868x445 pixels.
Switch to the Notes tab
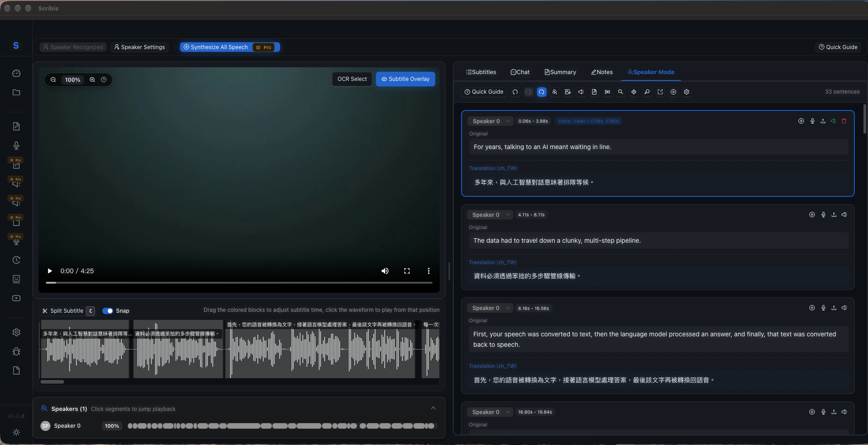pos(602,72)
